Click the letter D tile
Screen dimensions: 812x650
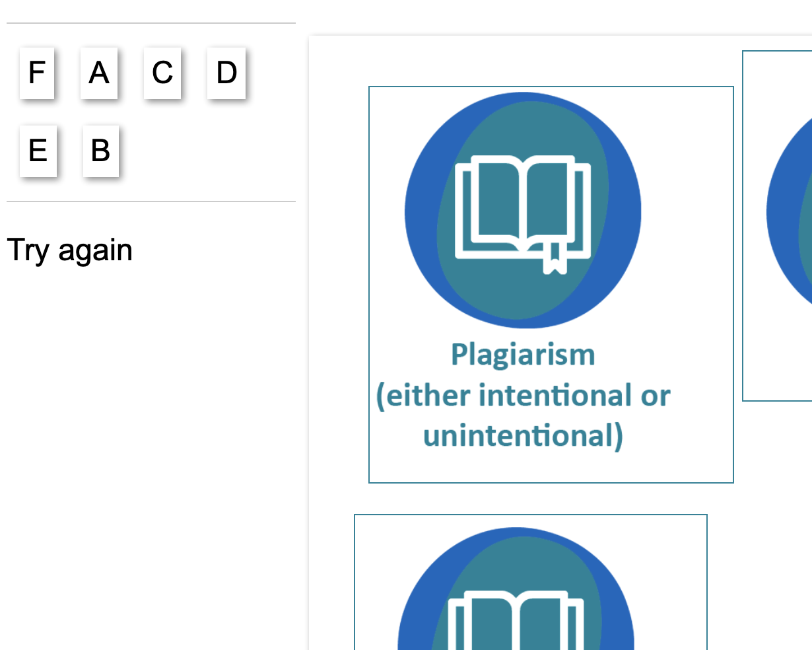click(x=226, y=73)
